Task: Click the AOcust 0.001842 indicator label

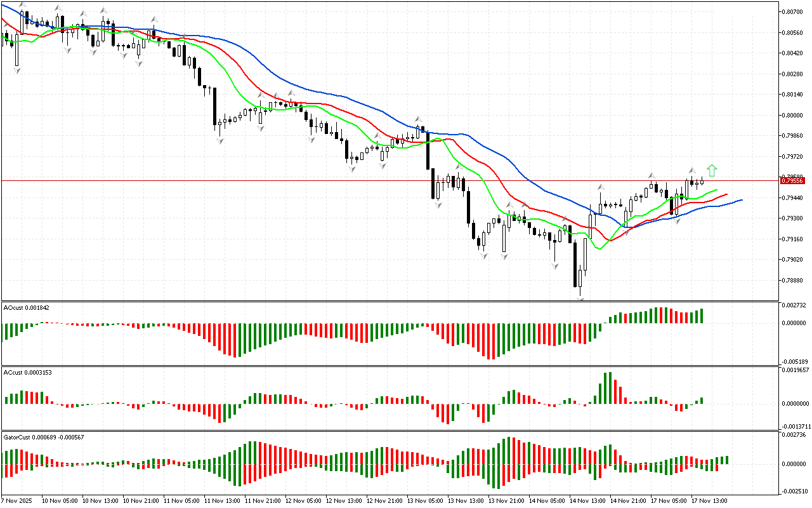Action: (x=27, y=308)
